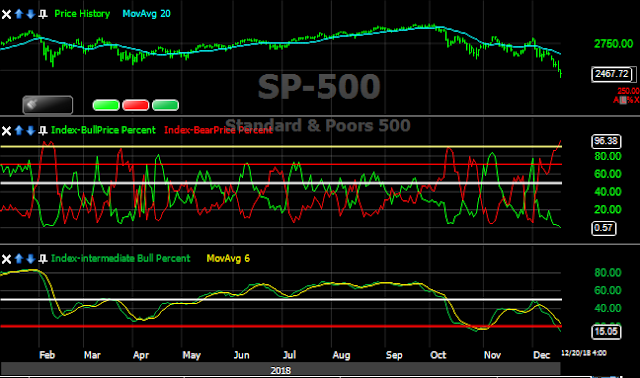Viewport: 640px width, 378px height.
Task: Click the May month label
Action: 191,355
